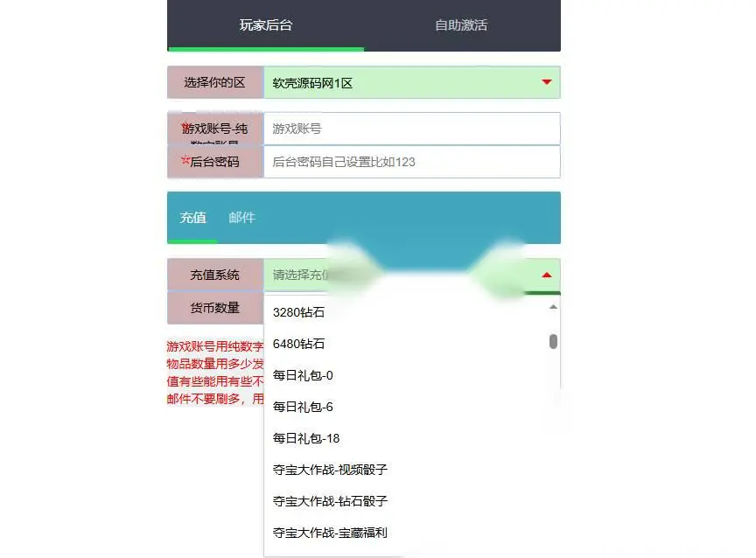Open the 自助激活 tab
Viewport: 756px width, 558px height.
[x=461, y=25]
